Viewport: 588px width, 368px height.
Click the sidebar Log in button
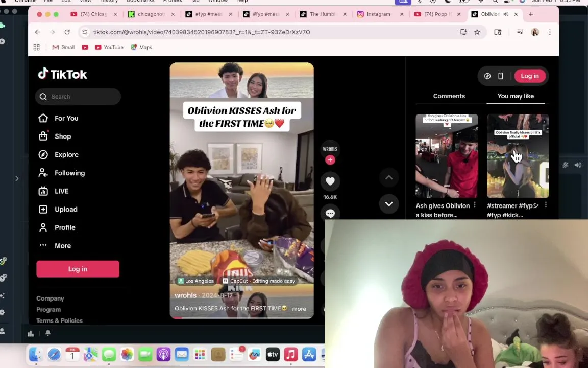click(78, 269)
